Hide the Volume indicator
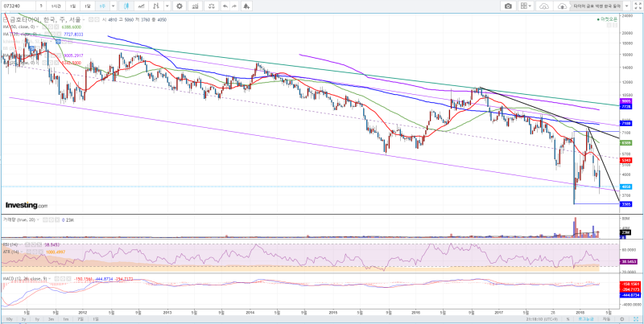 (45, 219)
